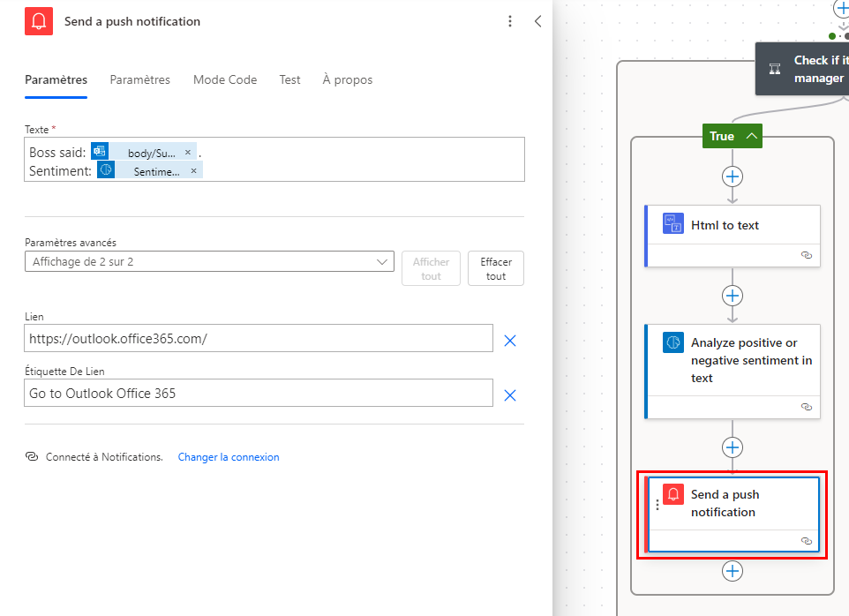
Task: Add a step above Html to text
Action: [x=732, y=177]
